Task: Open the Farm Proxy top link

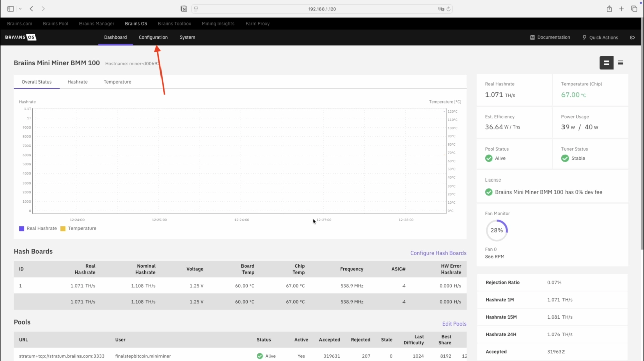Action: click(258, 24)
